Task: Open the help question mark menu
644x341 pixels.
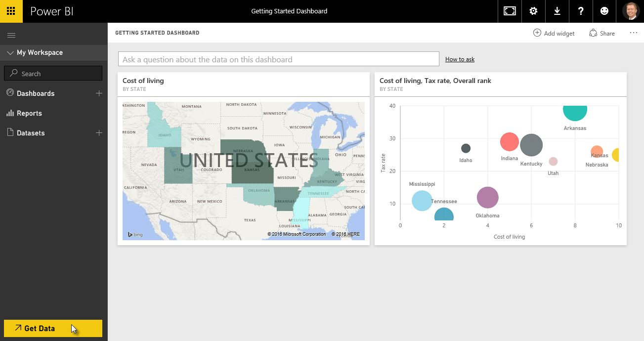Action: pyautogui.click(x=581, y=11)
